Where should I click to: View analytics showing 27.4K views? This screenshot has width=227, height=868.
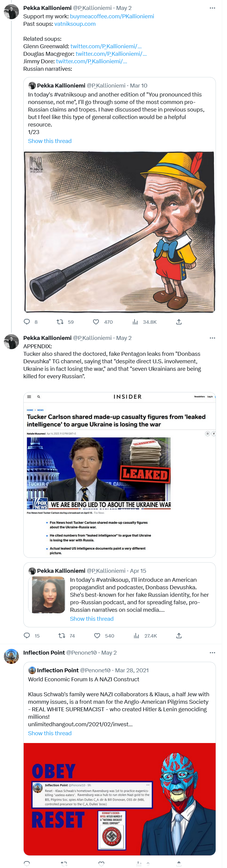pos(136,635)
